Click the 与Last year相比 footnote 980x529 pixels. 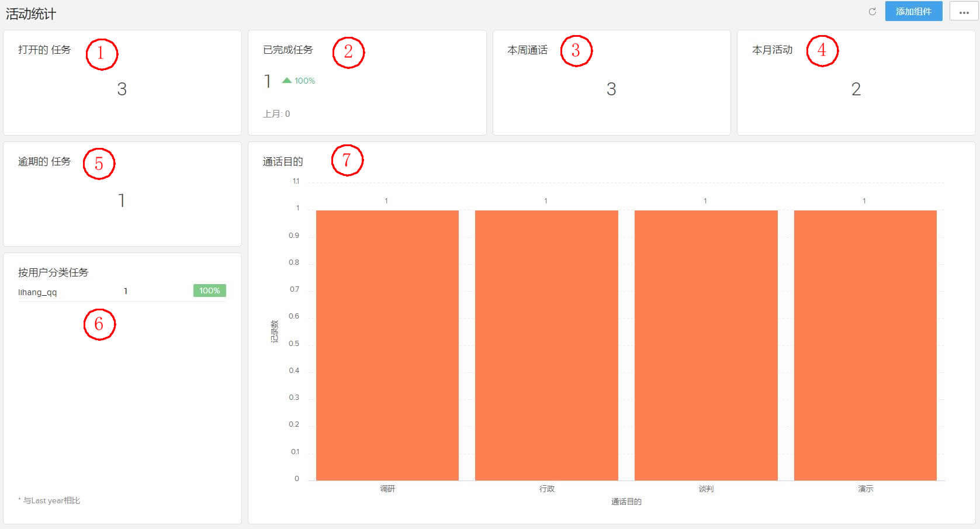[x=49, y=500]
